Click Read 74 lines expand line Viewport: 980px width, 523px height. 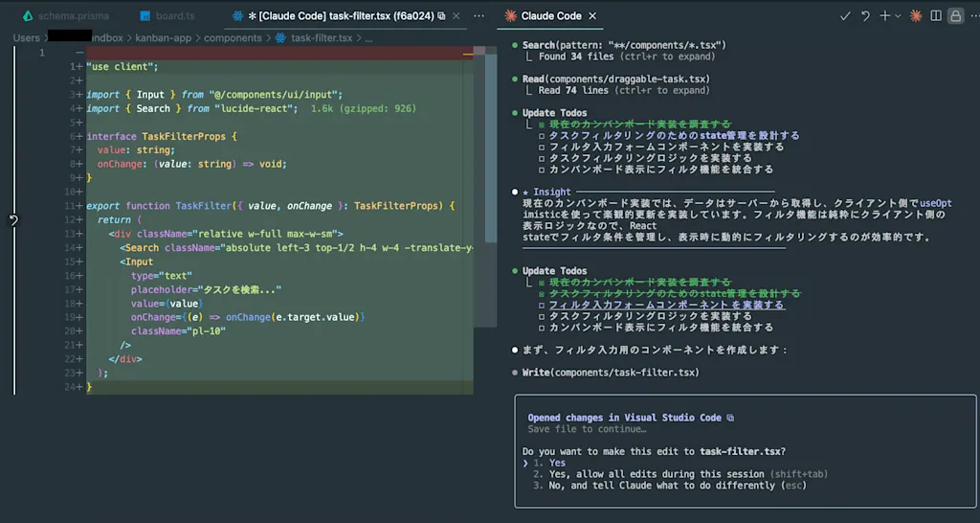click(624, 90)
